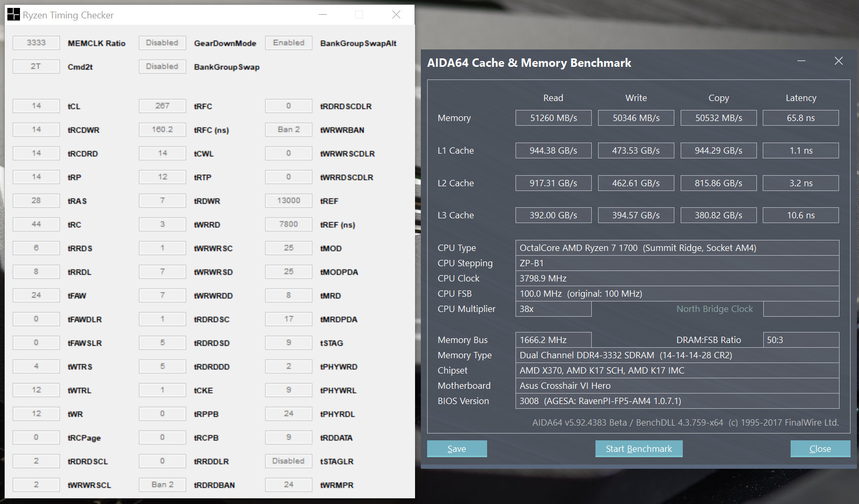
Task: Click the BankGroupSwapAlt Enabled field
Action: coord(289,43)
